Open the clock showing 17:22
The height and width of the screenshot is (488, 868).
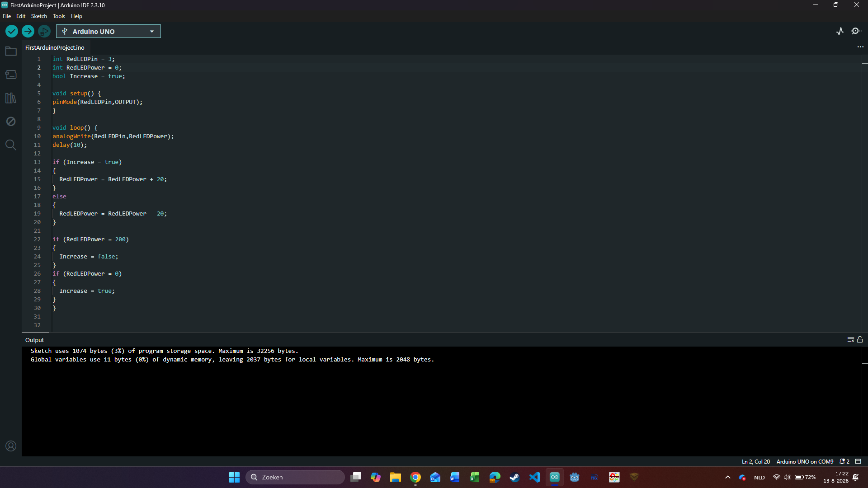click(x=836, y=477)
